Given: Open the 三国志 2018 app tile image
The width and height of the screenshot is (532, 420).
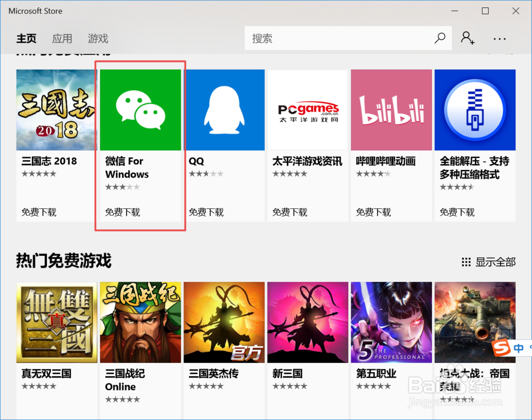Looking at the screenshot, I should click(x=57, y=110).
